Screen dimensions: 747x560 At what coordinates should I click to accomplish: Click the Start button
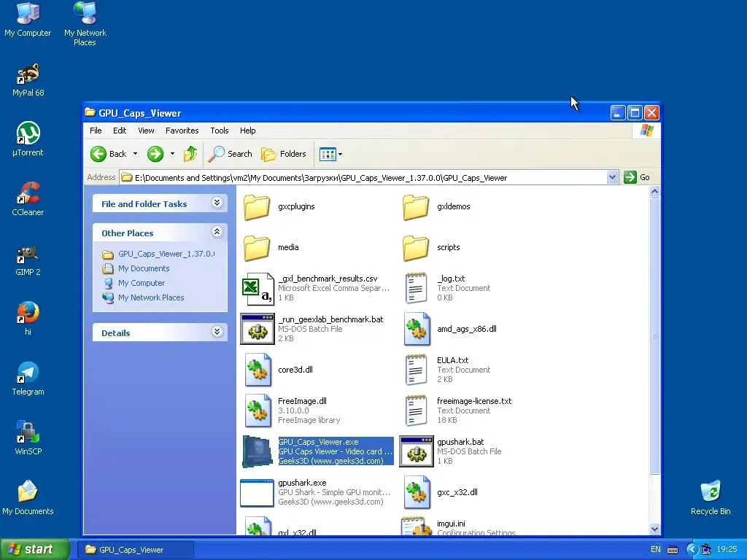click(x=35, y=550)
